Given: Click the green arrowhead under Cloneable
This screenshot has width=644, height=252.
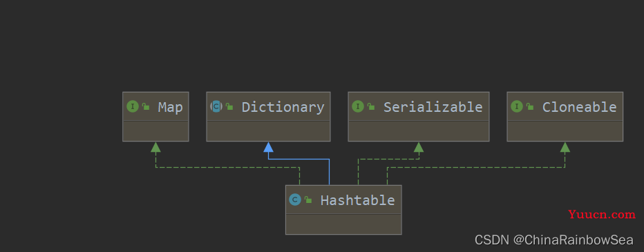Looking at the screenshot, I should (x=565, y=147).
